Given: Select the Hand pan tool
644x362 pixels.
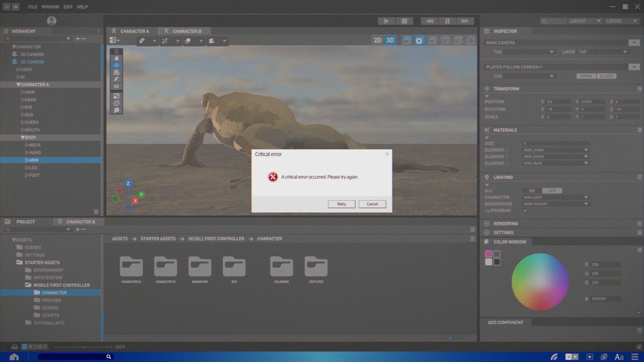Looking at the screenshot, I should 116,58.
